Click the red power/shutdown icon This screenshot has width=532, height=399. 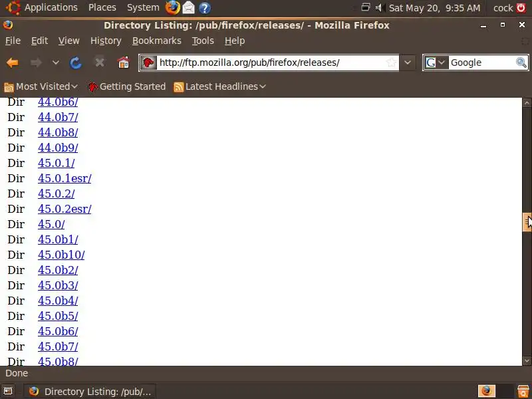(x=521, y=7)
